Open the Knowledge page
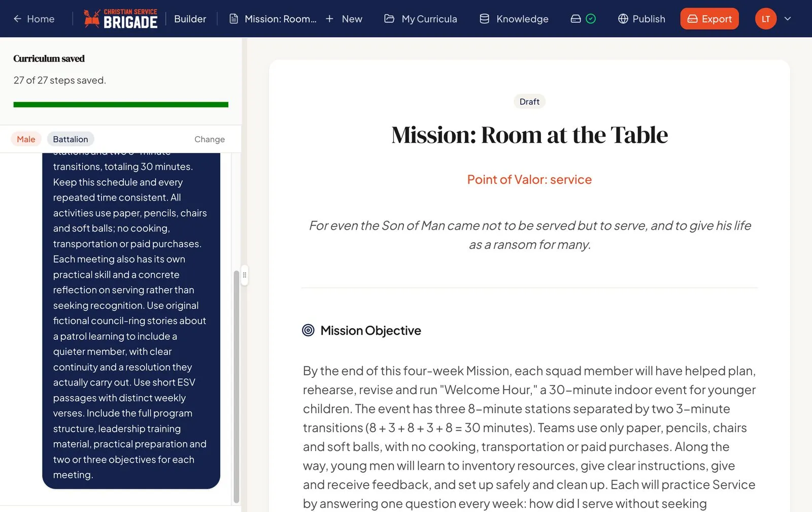Viewport: 812px width, 512px height. click(x=522, y=19)
